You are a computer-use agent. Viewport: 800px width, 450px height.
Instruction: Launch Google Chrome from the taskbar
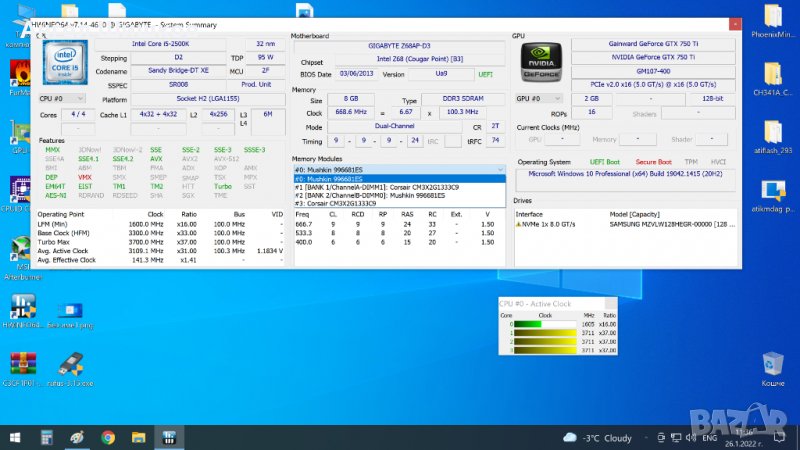(108, 437)
